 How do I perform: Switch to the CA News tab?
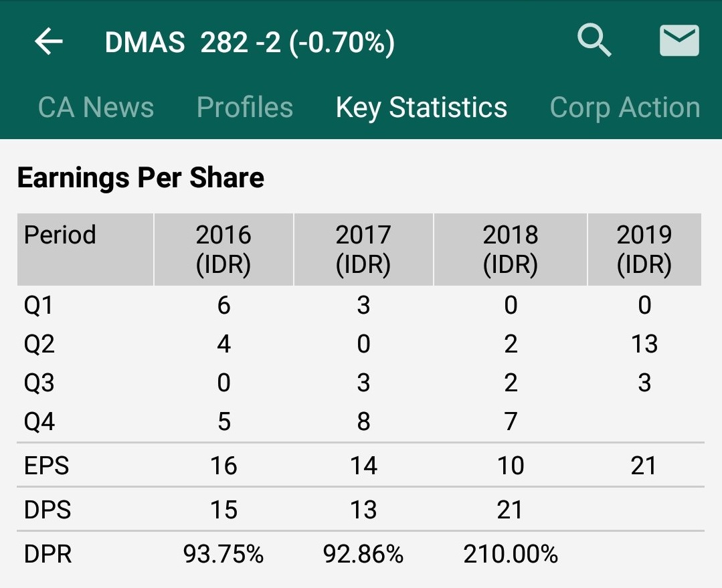[96, 108]
